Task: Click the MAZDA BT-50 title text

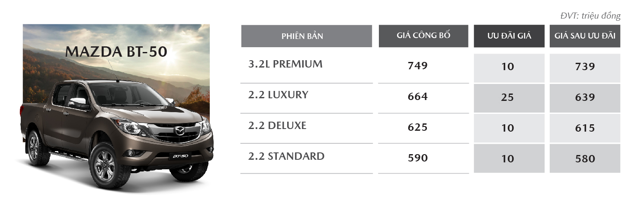Action: tap(116, 52)
